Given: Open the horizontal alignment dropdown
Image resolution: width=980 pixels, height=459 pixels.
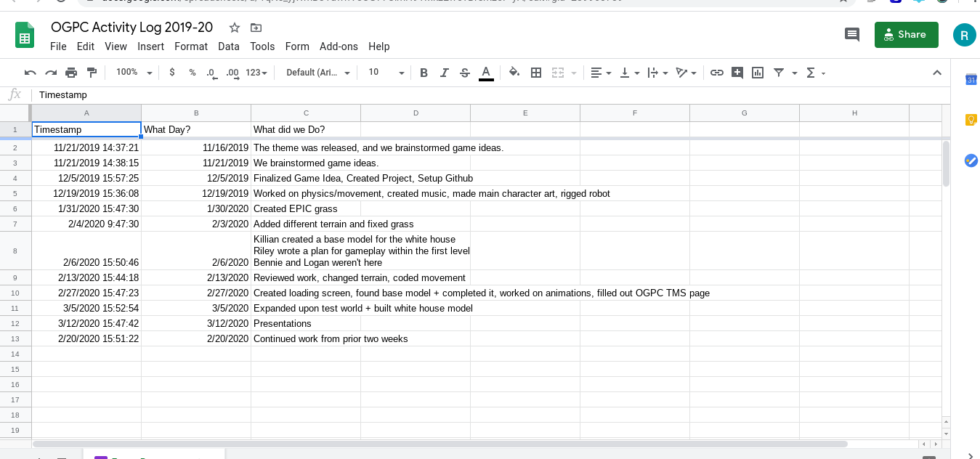Looking at the screenshot, I should pyautogui.click(x=601, y=73).
